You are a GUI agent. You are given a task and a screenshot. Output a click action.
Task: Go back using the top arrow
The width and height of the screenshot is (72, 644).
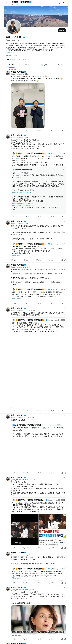coord(7,3)
